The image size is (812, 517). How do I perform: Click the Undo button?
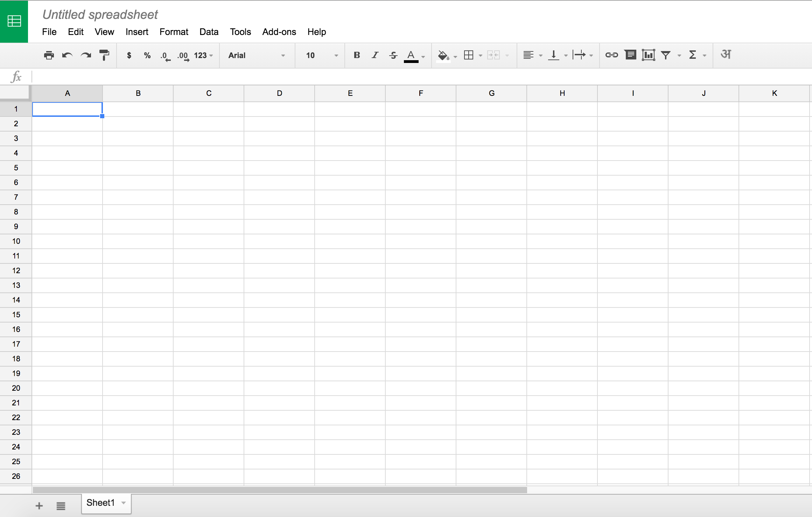pyautogui.click(x=67, y=55)
